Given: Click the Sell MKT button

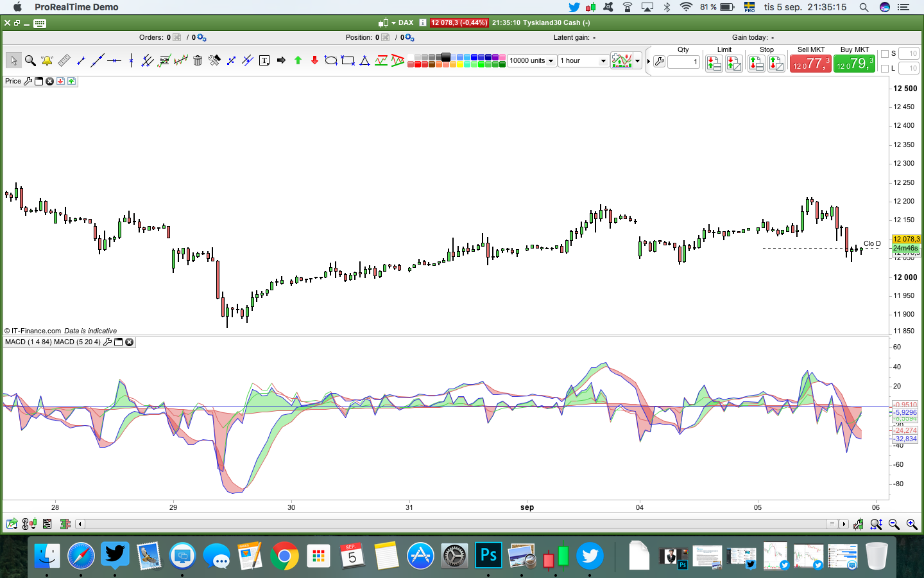Looking at the screenshot, I should (x=810, y=64).
